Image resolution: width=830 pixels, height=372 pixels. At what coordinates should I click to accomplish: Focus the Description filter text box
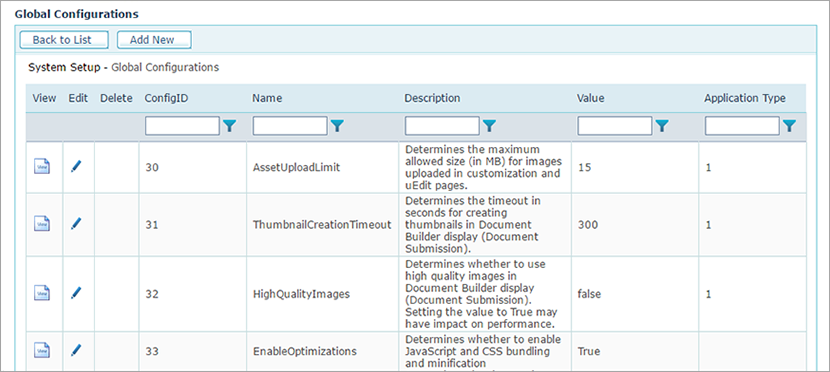442,126
